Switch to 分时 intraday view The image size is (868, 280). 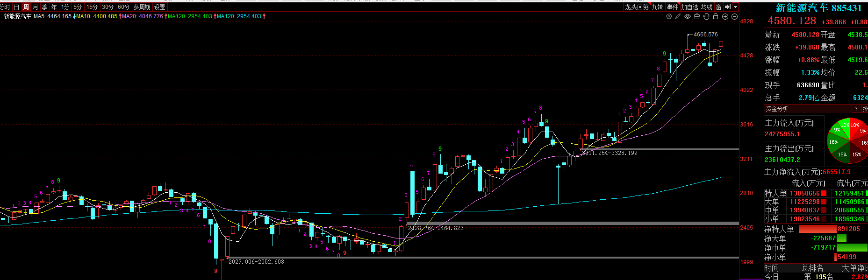pyautogui.click(x=5, y=7)
